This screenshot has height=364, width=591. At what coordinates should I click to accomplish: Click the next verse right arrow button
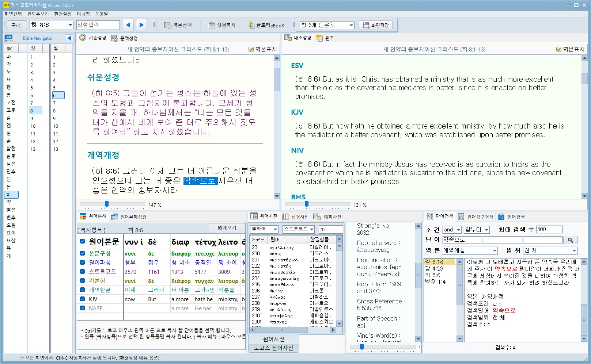[141, 25]
